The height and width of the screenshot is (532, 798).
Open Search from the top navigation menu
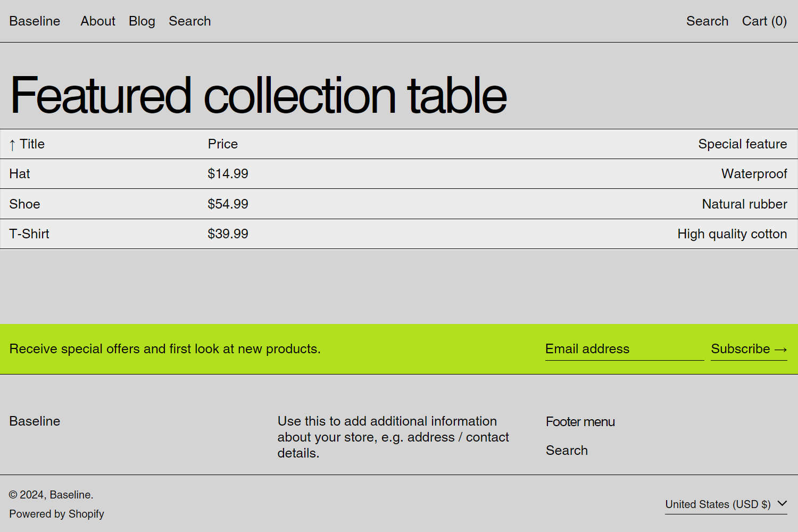(190, 21)
